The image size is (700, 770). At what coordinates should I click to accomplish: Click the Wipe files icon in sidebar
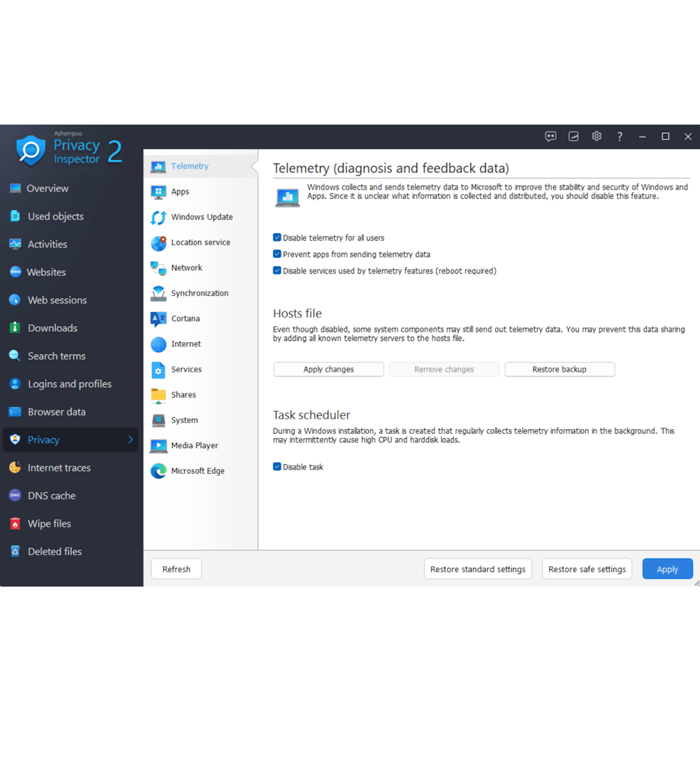pos(15,524)
